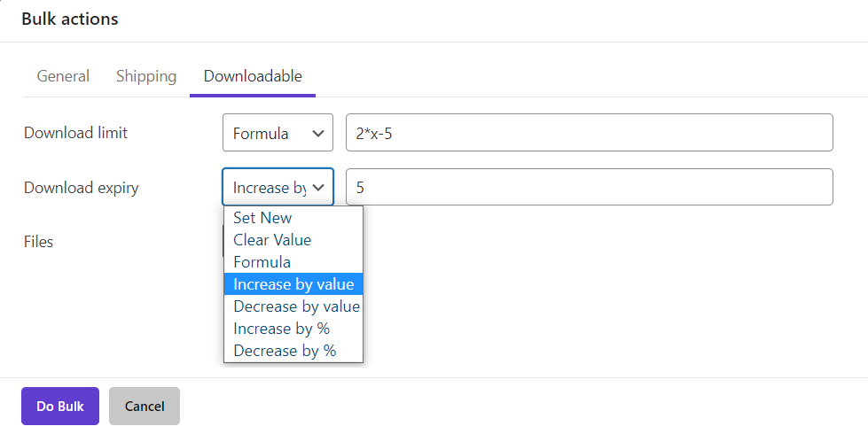Focus the Download expiry value field
The width and height of the screenshot is (868, 434).
point(589,188)
